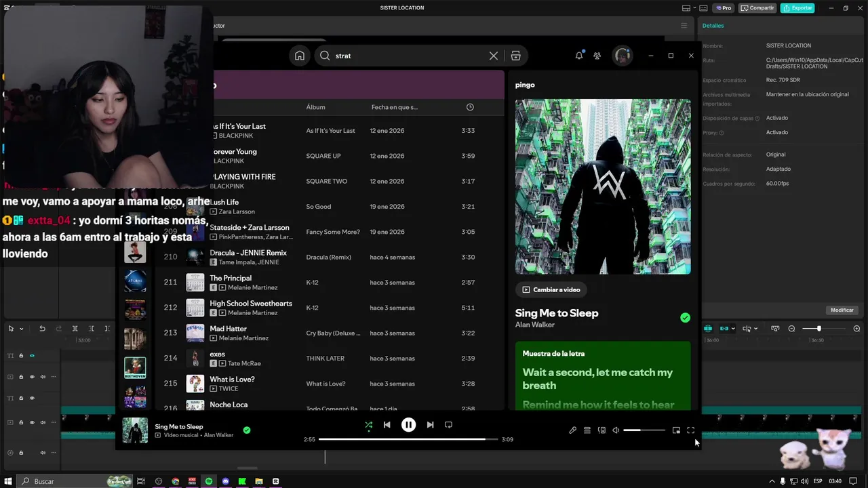Hide the first video track eye icon
868x488 pixels.
[32, 377]
